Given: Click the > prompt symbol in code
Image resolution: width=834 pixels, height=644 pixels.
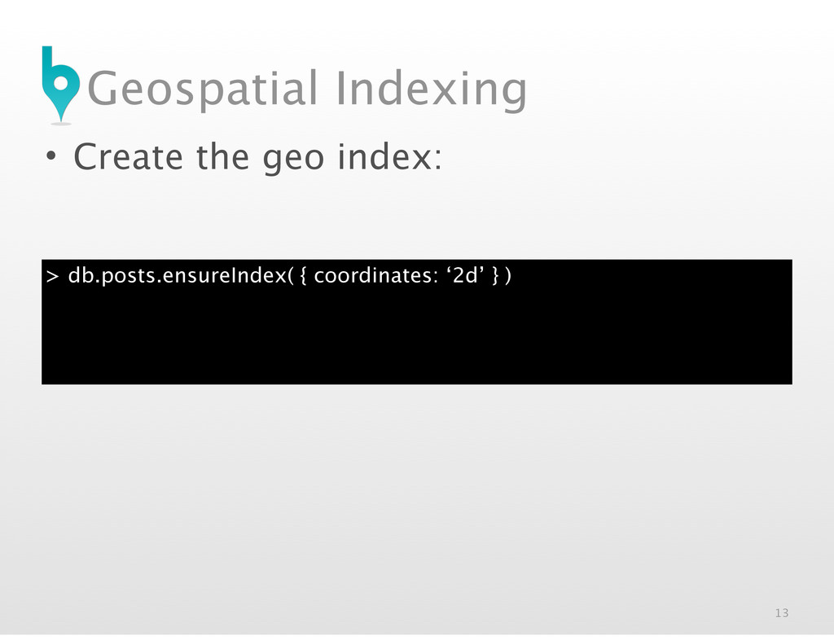Looking at the screenshot, I should (52, 277).
